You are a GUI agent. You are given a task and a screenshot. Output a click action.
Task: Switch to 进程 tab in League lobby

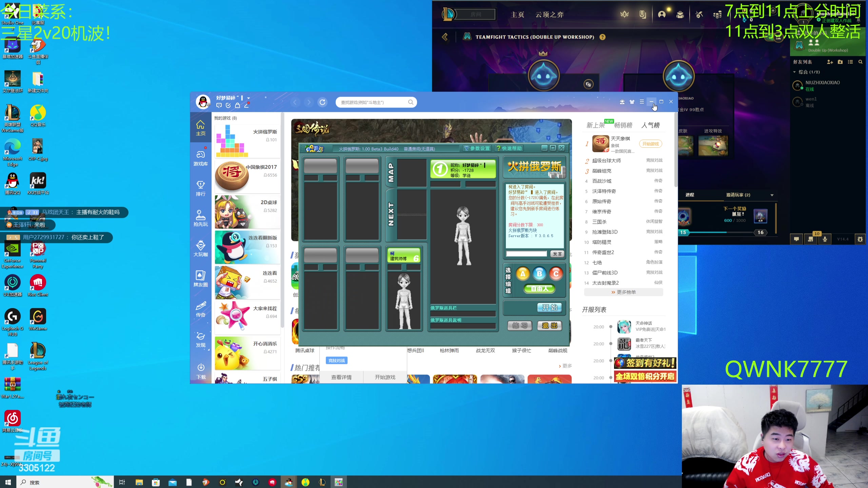690,195
